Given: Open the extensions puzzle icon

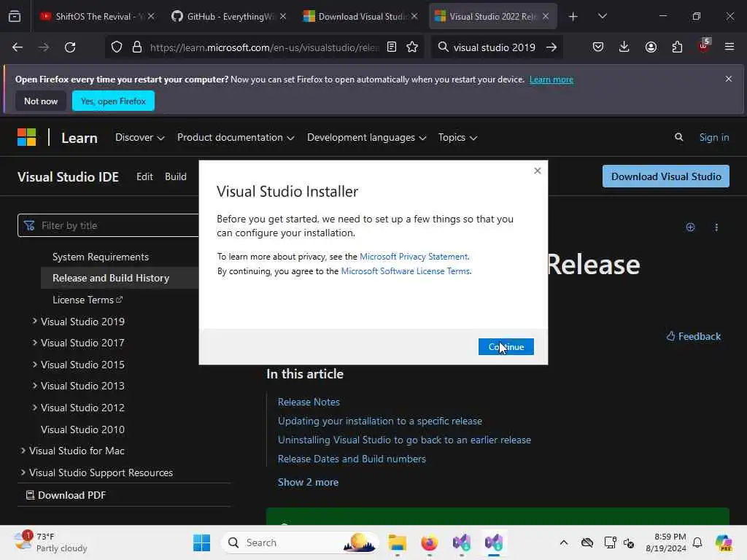Looking at the screenshot, I should 677,47.
